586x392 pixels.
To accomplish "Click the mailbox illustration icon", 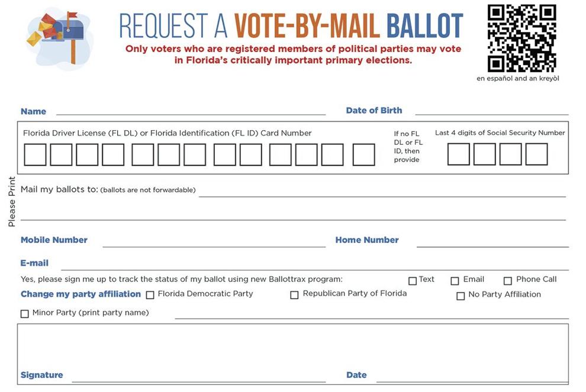I will [59, 38].
